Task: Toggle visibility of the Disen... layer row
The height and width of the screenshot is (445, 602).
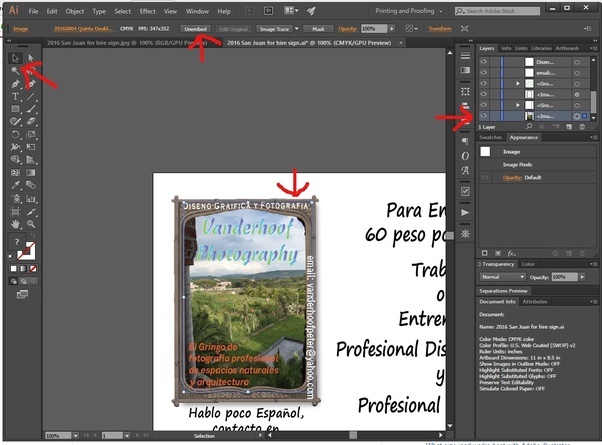Action: click(483, 62)
